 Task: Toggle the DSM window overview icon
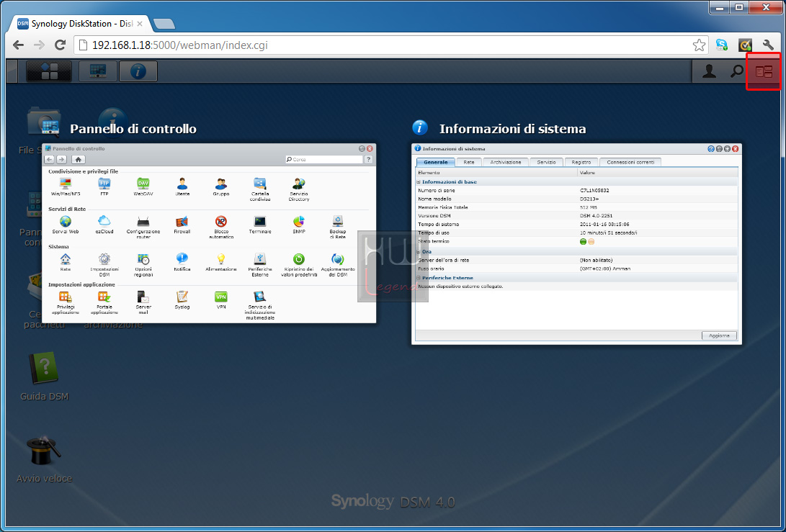(764, 72)
